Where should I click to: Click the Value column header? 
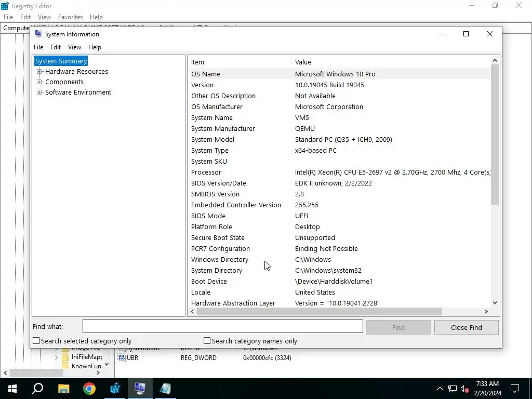click(391, 62)
